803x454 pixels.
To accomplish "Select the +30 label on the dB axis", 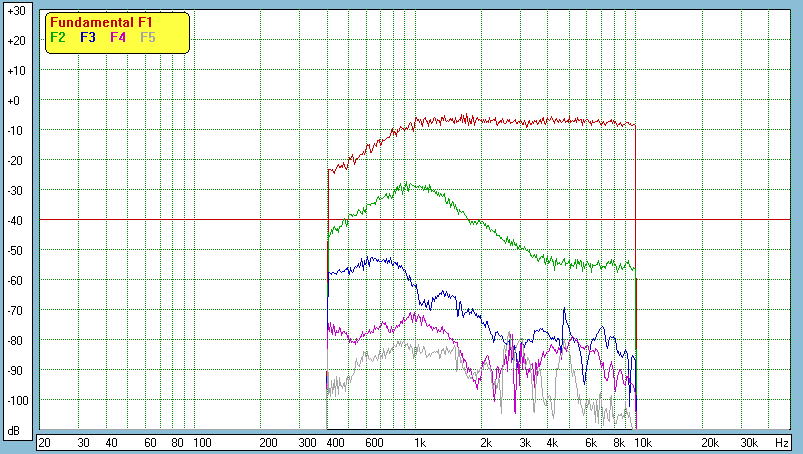I will (15, 11).
